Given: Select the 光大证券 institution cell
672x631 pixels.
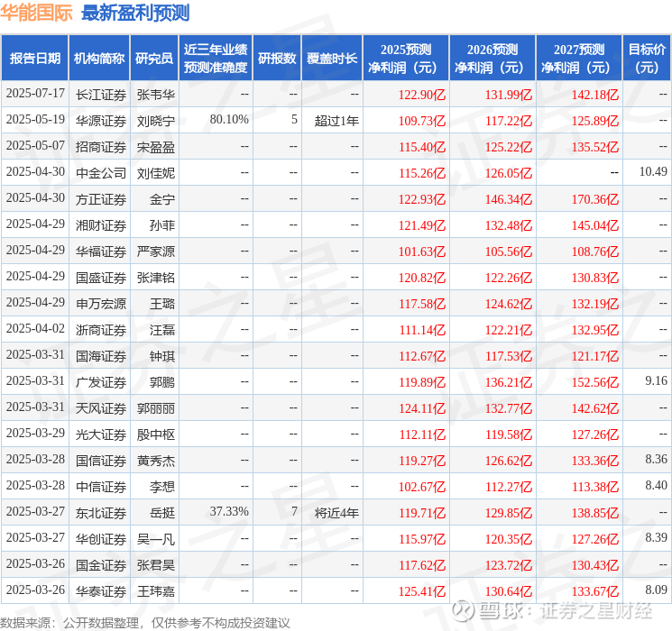Looking at the screenshot, I should (x=101, y=434).
